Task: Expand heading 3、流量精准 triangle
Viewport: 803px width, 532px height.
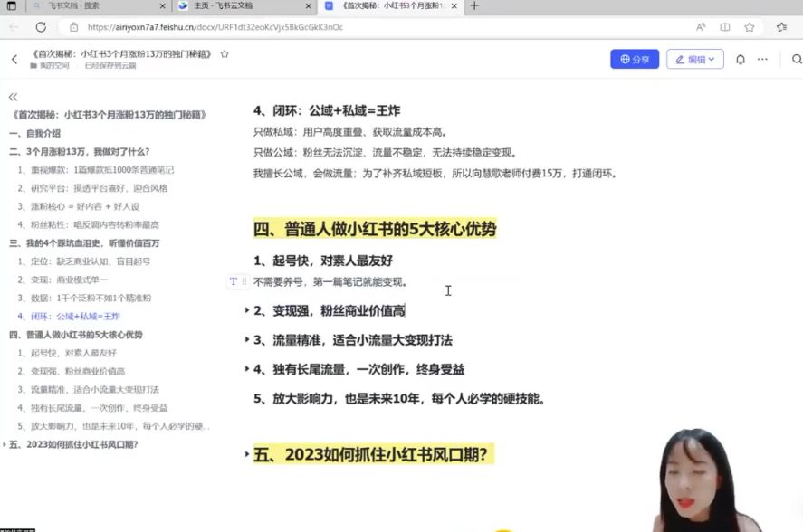Action: click(x=247, y=339)
